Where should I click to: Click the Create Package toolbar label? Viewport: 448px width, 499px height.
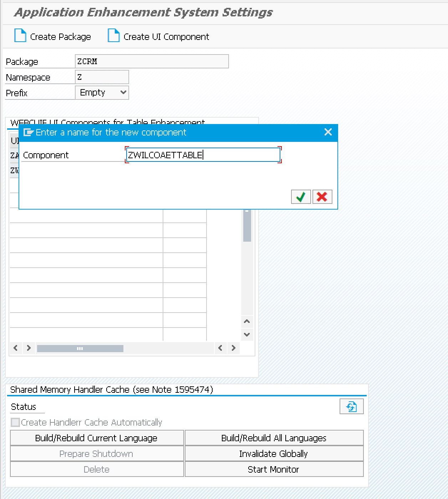[x=61, y=37]
